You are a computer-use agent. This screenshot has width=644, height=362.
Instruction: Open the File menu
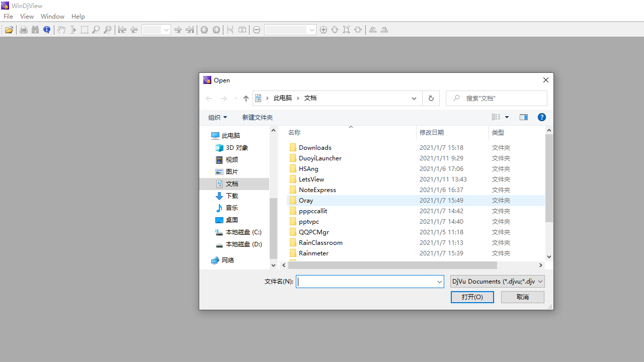[8, 16]
